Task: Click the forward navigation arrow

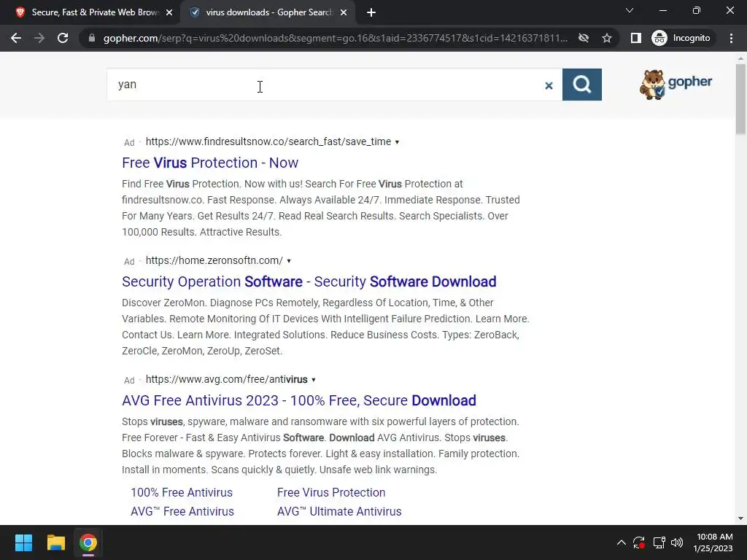Action: pyautogui.click(x=39, y=38)
